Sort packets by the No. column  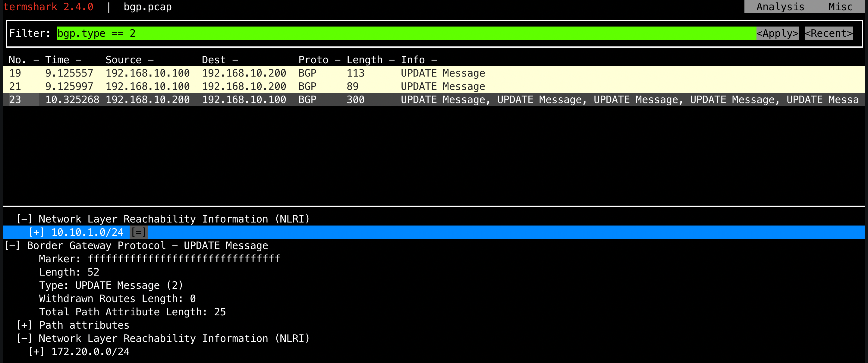[17, 60]
